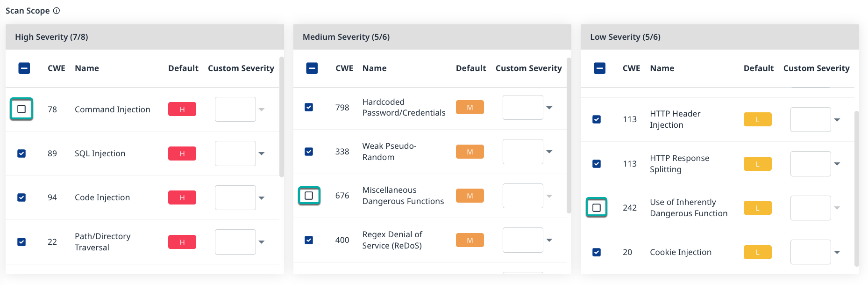Toggle select-all checkbox in Low Severity header

pos(599,68)
